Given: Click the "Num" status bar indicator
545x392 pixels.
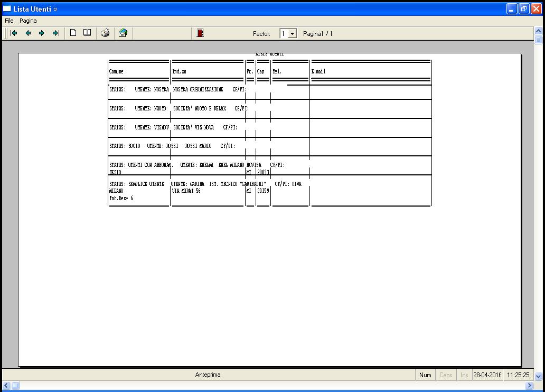Looking at the screenshot, I should coord(425,375).
